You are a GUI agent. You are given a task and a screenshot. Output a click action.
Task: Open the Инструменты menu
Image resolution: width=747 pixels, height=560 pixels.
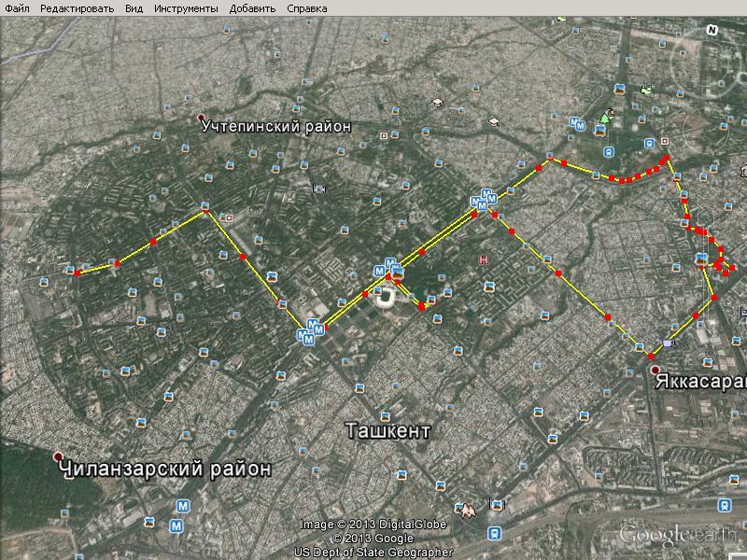(x=186, y=8)
